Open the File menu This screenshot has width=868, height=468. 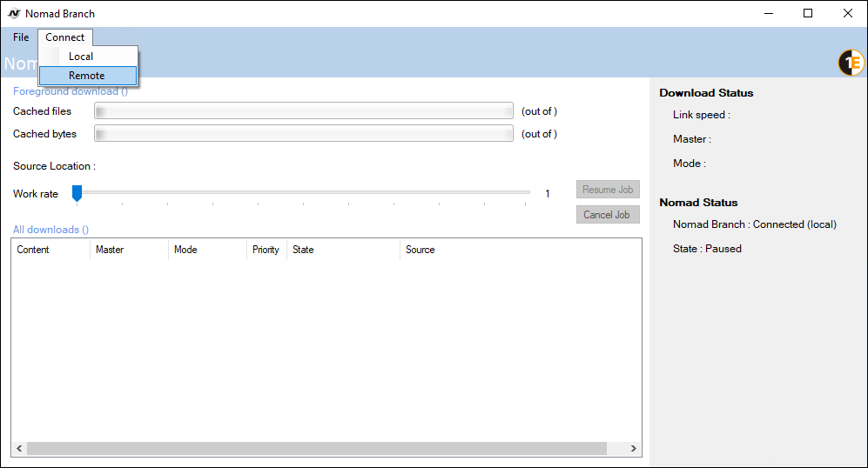click(x=21, y=37)
